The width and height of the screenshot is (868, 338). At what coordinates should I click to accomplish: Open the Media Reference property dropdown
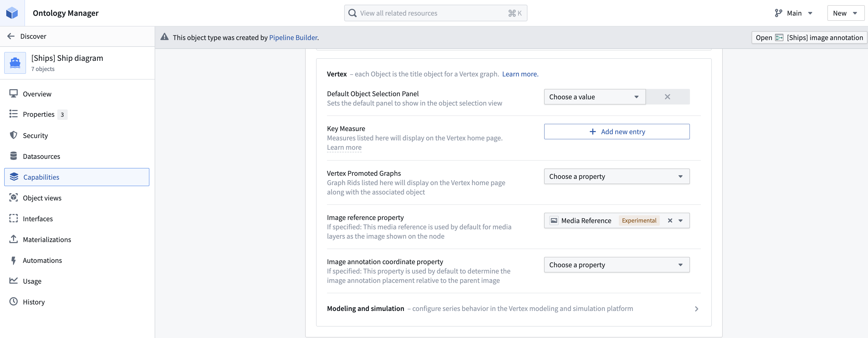(x=681, y=221)
